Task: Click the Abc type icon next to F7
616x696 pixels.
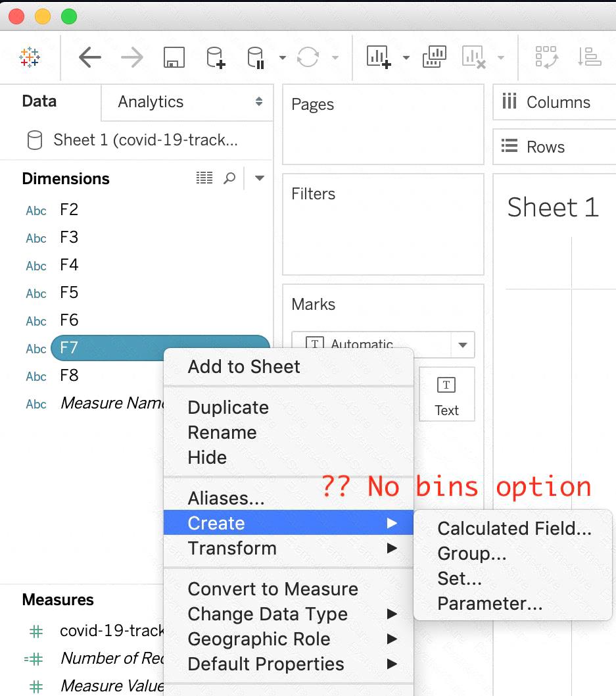Action: coord(36,349)
